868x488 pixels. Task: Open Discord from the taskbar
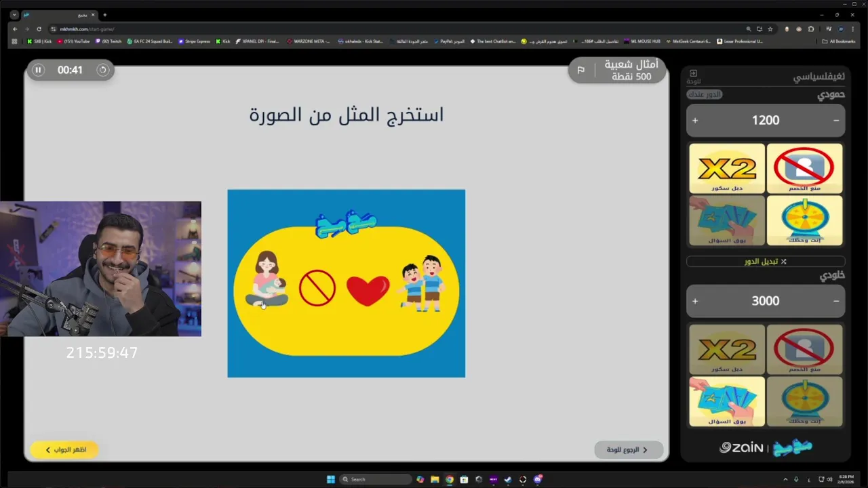point(538,479)
